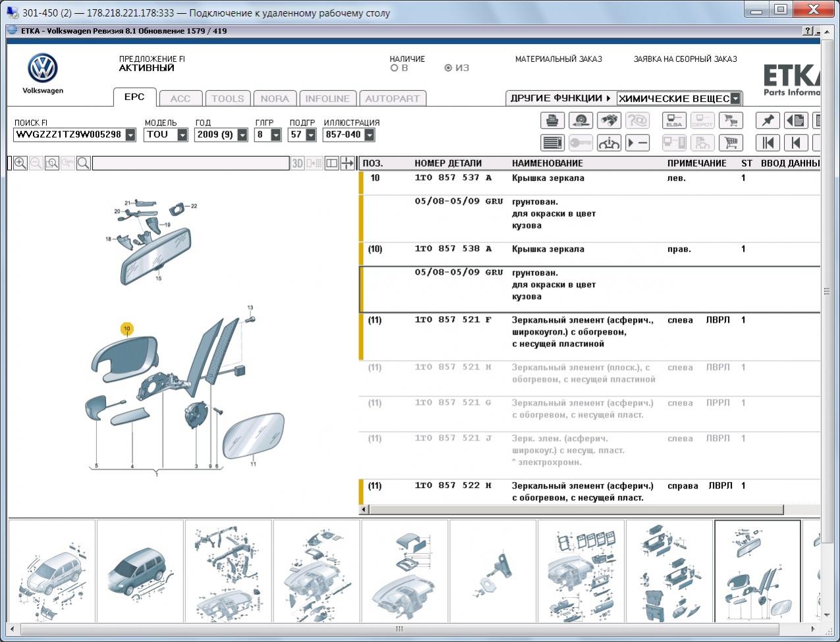This screenshot has width=840, height=642.
Task: Click the ПРИМЕЧАНИЕ column header
Action: [697, 163]
